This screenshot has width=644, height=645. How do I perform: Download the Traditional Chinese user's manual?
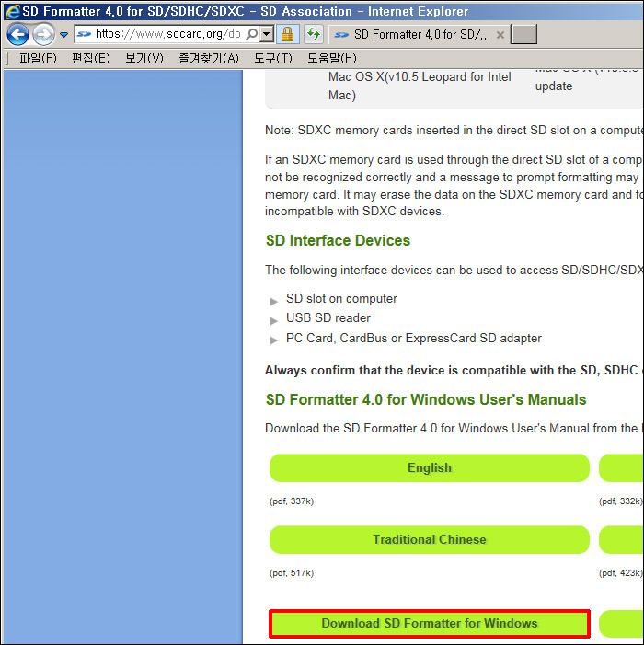click(x=430, y=539)
